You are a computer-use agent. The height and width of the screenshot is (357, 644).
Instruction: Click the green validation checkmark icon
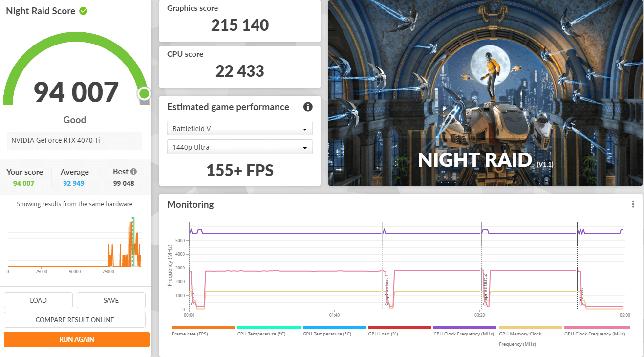tap(84, 11)
